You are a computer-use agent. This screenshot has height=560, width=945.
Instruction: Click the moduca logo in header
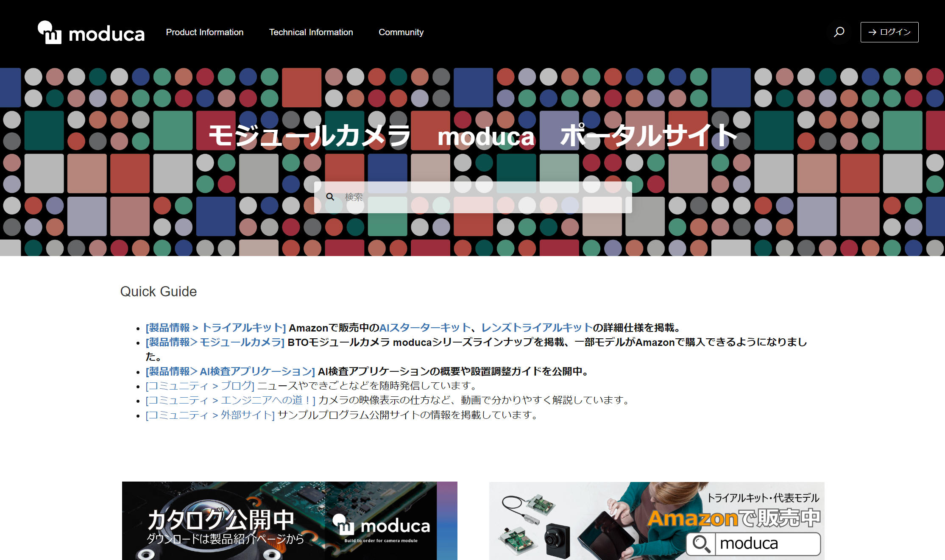click(x=91, y=32)
